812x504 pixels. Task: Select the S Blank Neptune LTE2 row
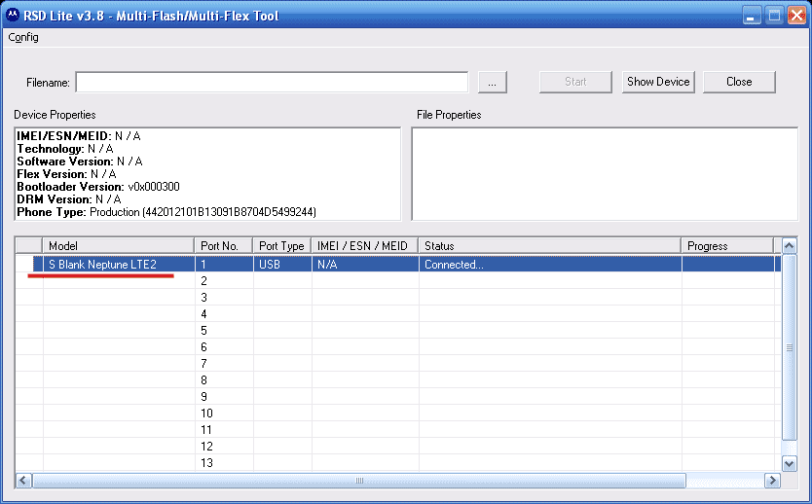click(397, 265)
